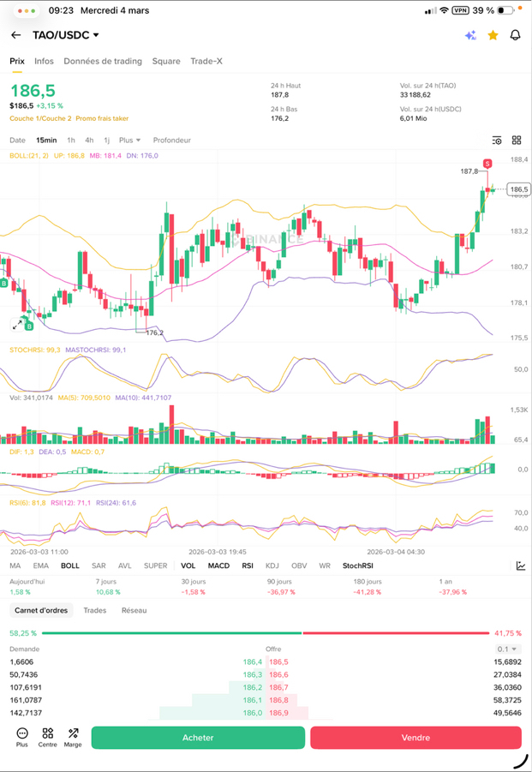This screenshot has width=532, height=772.
Task: Select the 1j timeframe
Action: [106, 141]
